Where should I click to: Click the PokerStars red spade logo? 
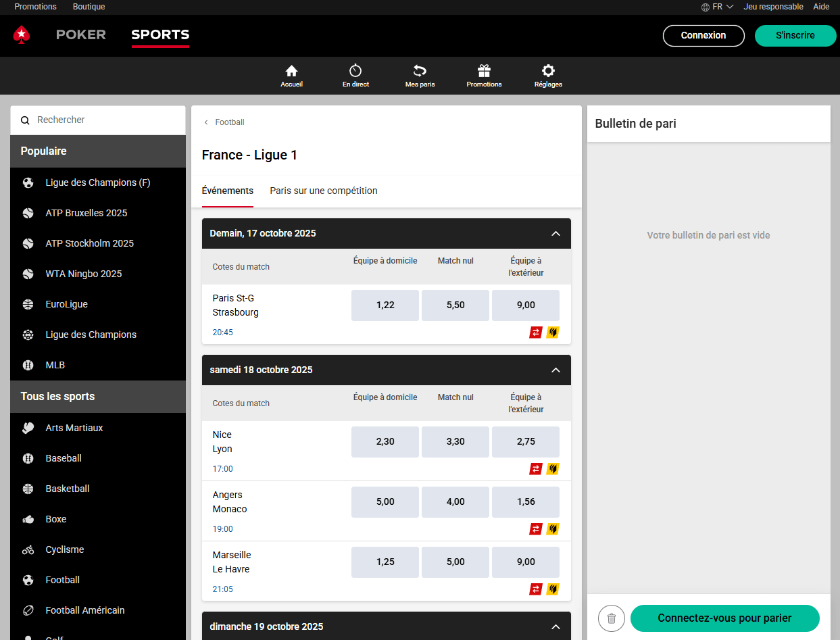(x=22, y=35)
